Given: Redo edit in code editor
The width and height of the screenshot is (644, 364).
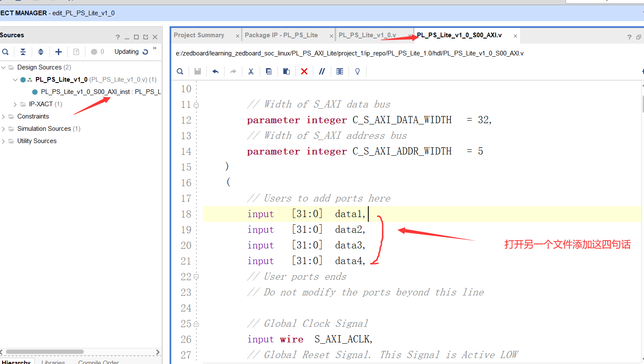Looking at the screenshot, I should 233,71.
